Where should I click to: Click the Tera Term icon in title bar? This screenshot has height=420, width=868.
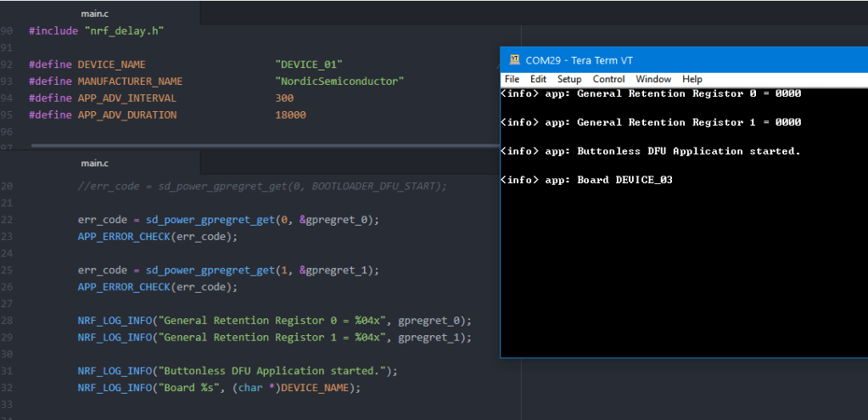coord(514,60)
